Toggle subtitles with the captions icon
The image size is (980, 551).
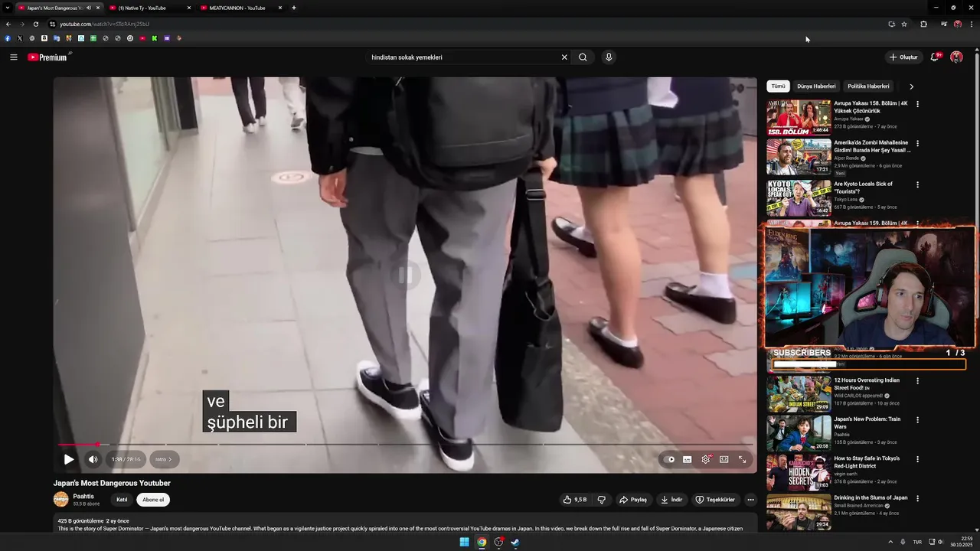pos(688,459)
